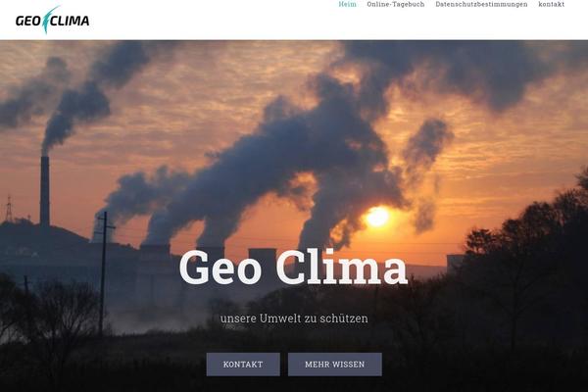Click the wooden utility pole in photo
Screen dimensions: 588x392
point(102,273)
